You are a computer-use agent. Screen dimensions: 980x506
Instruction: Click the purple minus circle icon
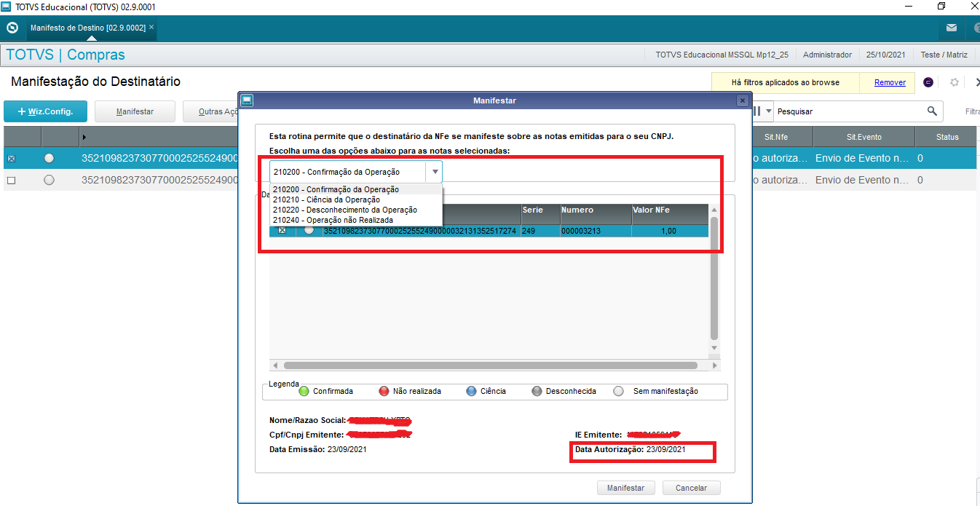click(x=928, y=82)
